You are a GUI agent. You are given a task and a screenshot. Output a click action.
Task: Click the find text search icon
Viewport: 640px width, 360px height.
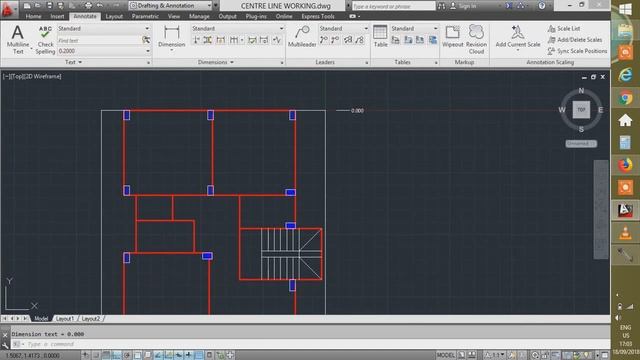coord(146,40)
